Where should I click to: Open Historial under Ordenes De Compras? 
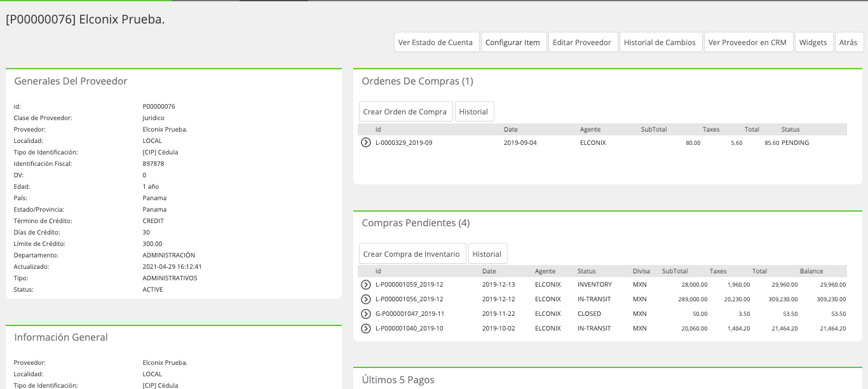click(x=474, y=111)
